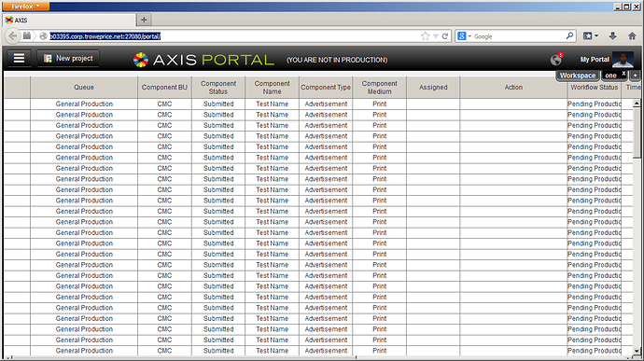The height and width of the screenshot is (361, 644).
Task: Open the globe notifications icon
Action: [556, 60]
